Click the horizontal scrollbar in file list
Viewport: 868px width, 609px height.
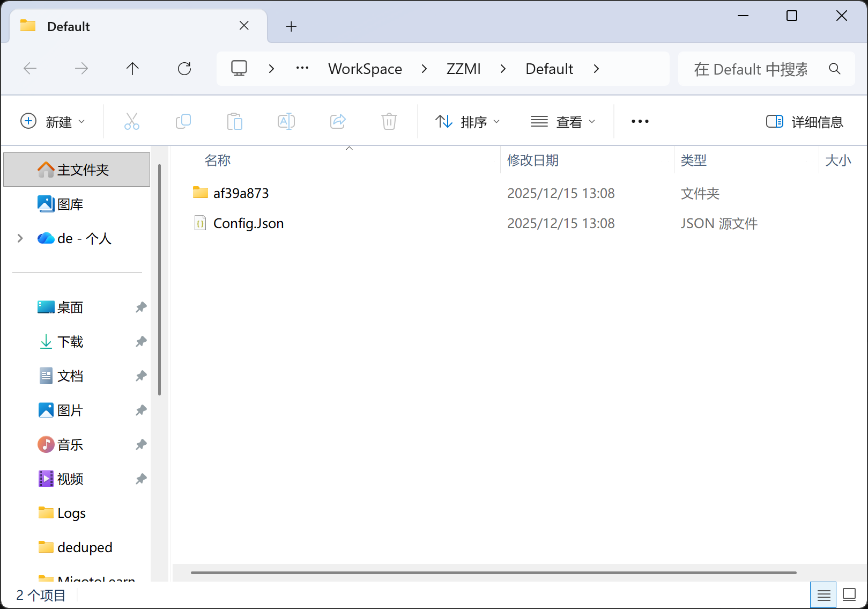coord(493,573)
